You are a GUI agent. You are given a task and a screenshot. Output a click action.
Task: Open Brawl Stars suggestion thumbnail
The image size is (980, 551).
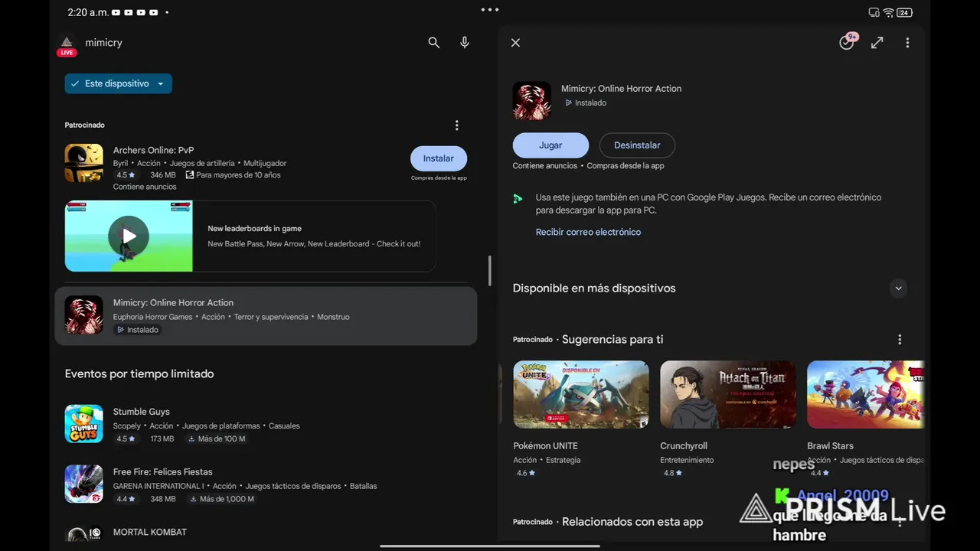(x=866, y=395)
